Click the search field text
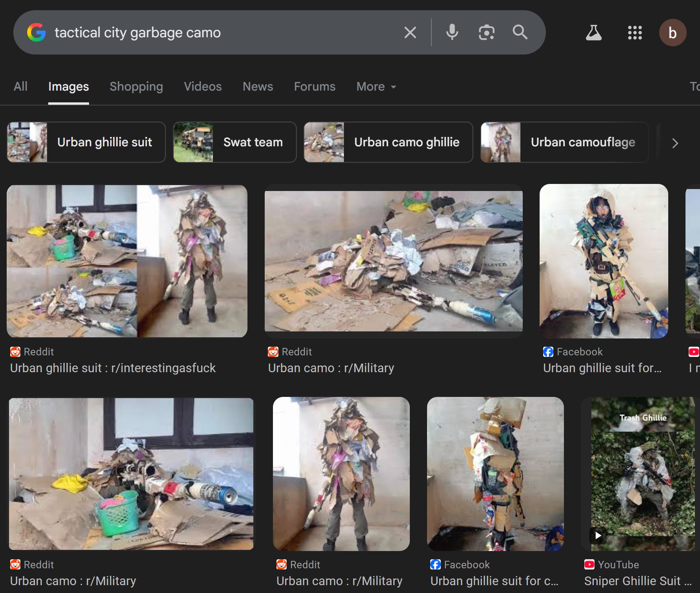The height and width of the screenshot is (593, 700). click(x=138, y=33)
